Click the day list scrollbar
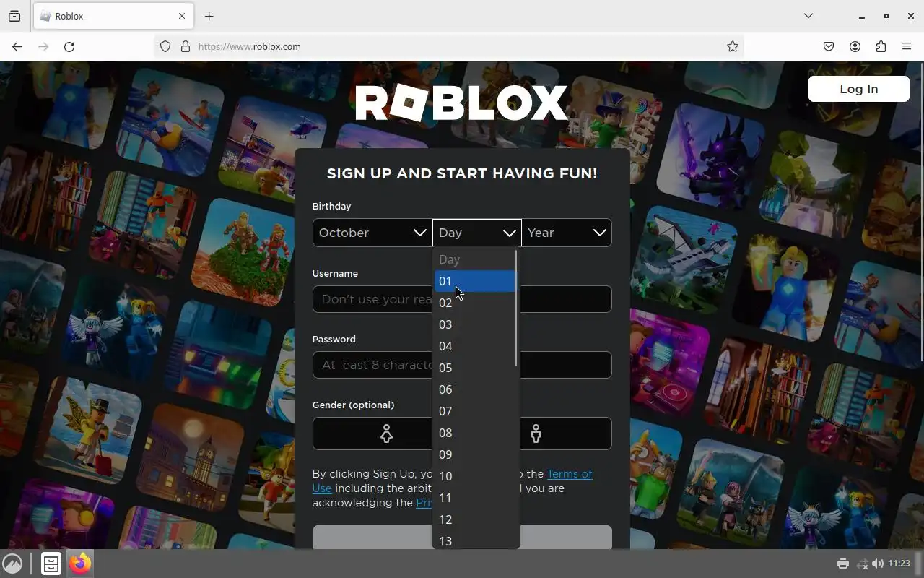This screenshot has height=578, width=924. (516, 309)
